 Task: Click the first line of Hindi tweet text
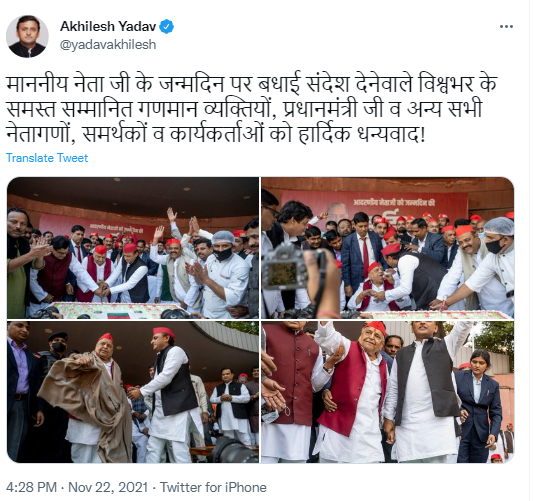tap(252, 83)
